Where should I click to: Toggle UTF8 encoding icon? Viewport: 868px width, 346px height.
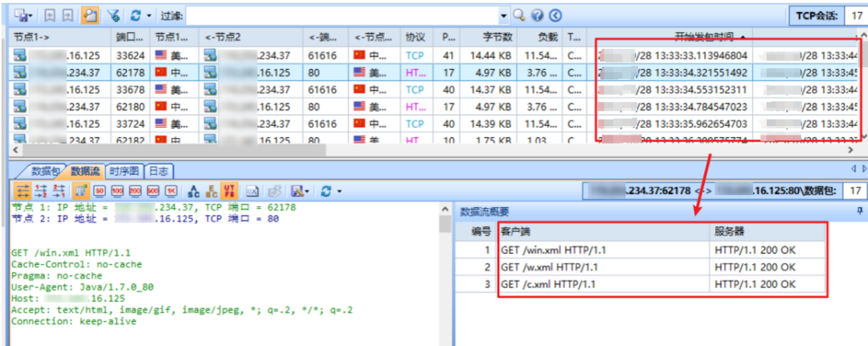228,191
